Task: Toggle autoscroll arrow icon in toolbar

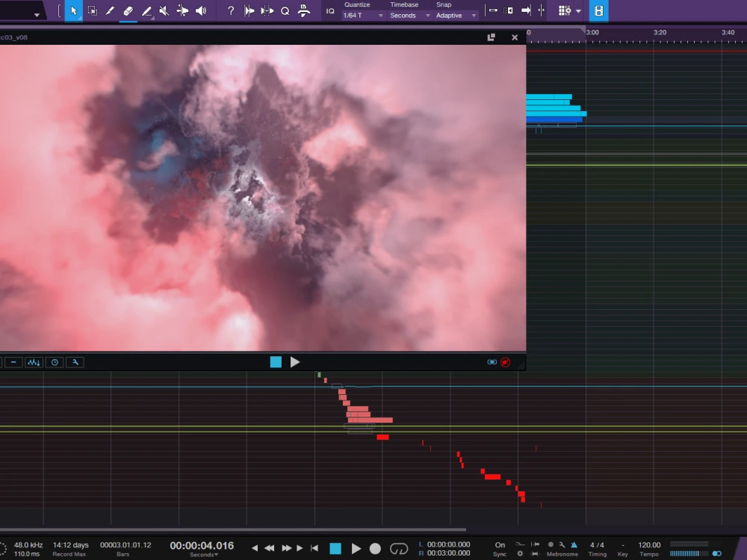Action: [x=525, y=10]
